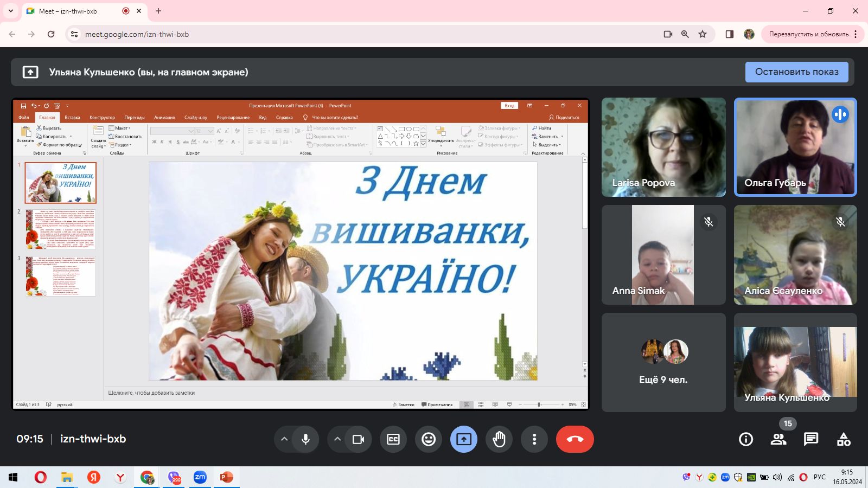This screenshot has width=868, height=488.
Task: Open a new browser tab
Action: (158, 11)
